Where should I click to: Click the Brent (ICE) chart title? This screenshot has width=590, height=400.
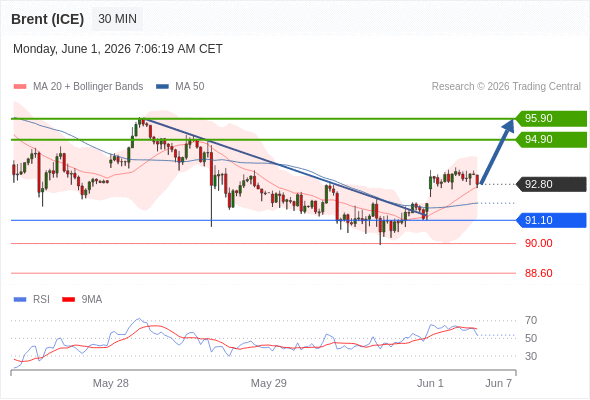(x=47, y=19)
